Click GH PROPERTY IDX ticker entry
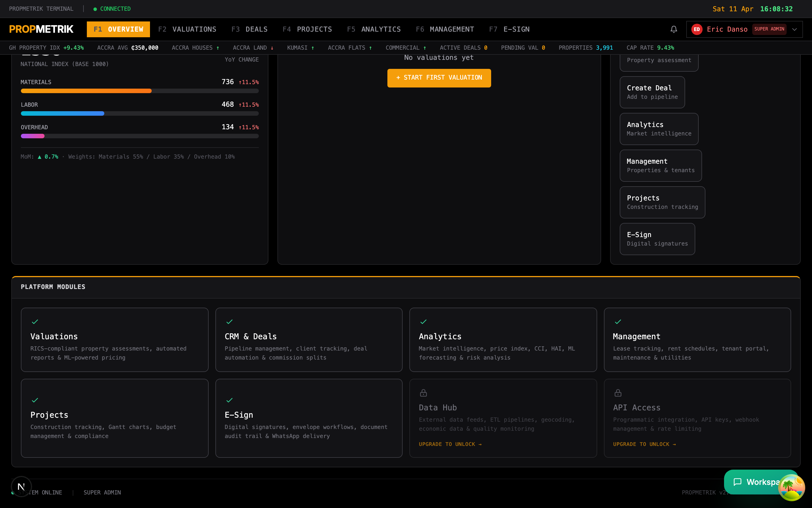Image resolution: width=812 pixels, height=508 pixels. [x=46, y=48]
